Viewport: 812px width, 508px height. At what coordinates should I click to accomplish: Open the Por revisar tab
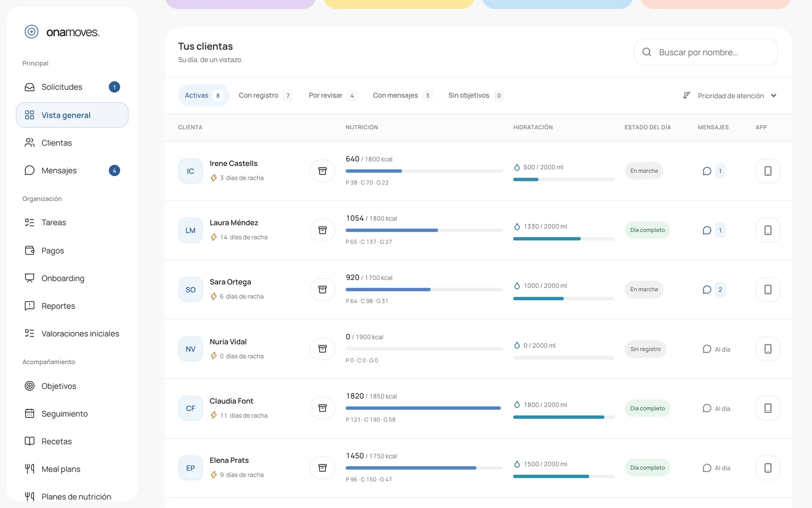[332, 95]
